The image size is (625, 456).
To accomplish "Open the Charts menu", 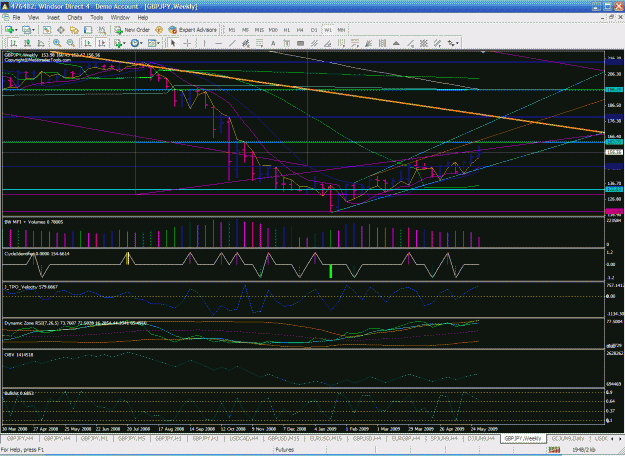I will pyautogui.click(x=75, y=18).
